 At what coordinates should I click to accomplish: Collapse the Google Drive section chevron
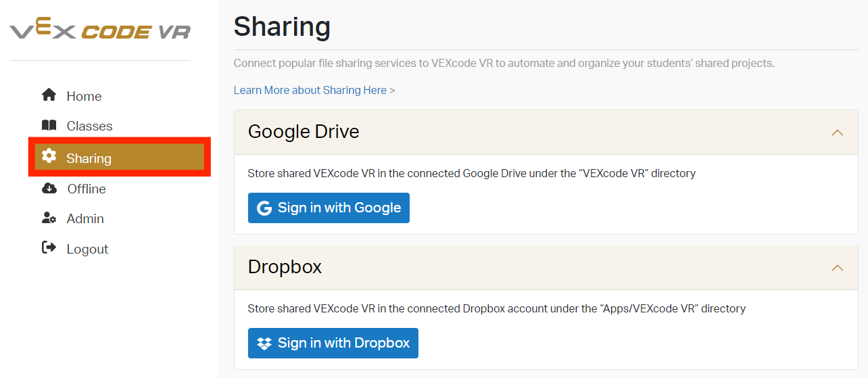click(x=837, y=133)
